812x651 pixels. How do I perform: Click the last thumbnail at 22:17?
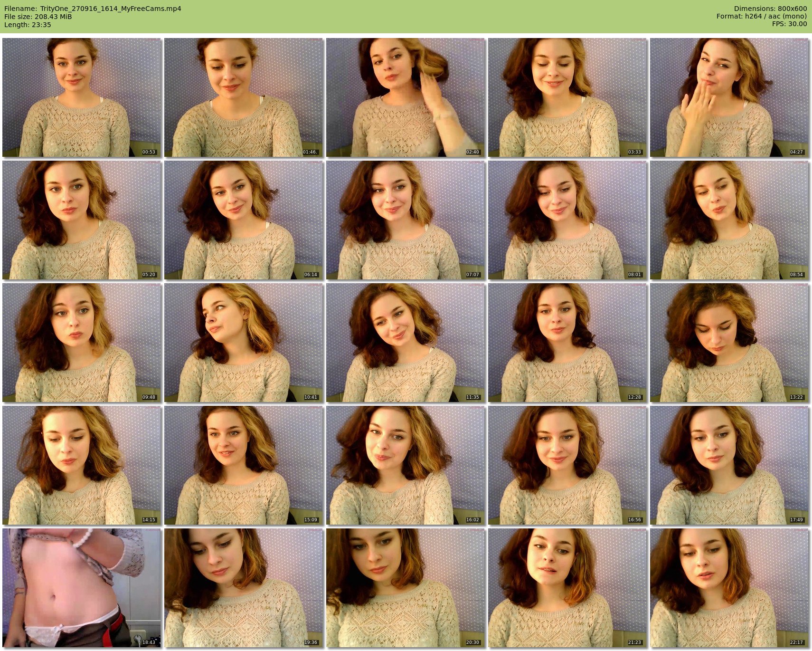point(729,588)
